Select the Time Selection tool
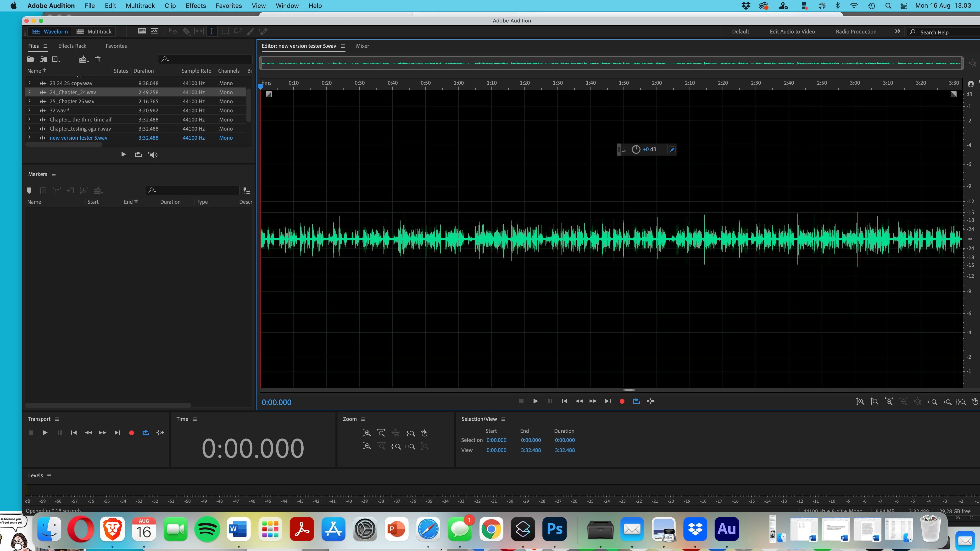This screenshot has height=551, width=980. 212,32
